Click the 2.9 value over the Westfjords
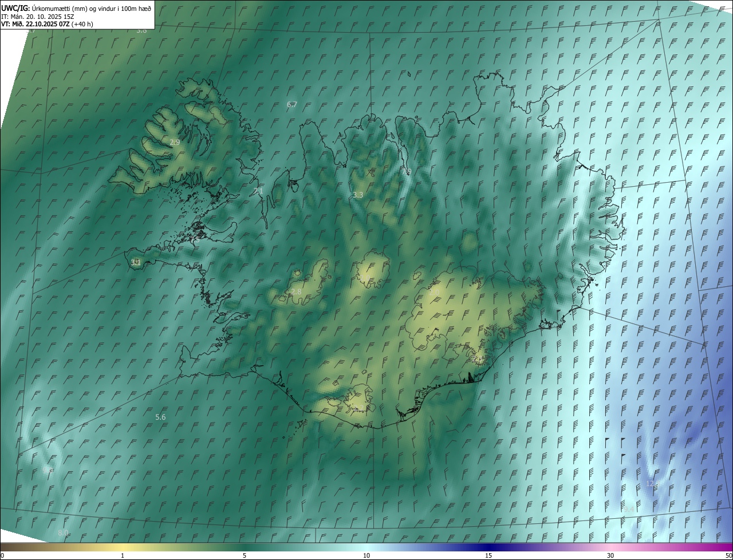The image size is (733, 560). 175,142
